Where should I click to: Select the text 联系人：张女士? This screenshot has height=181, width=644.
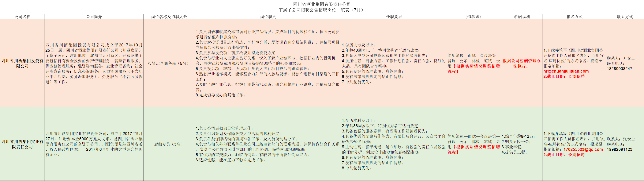point(621,139)
